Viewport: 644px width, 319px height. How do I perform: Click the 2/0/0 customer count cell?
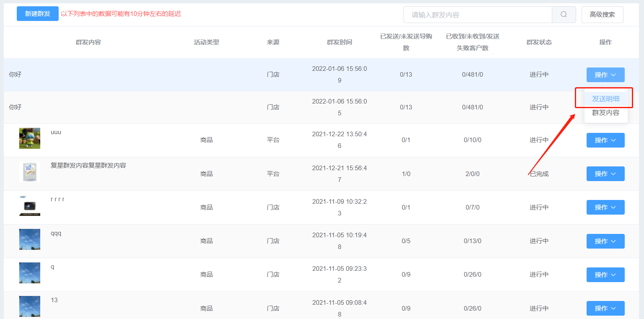coord(473,174)
